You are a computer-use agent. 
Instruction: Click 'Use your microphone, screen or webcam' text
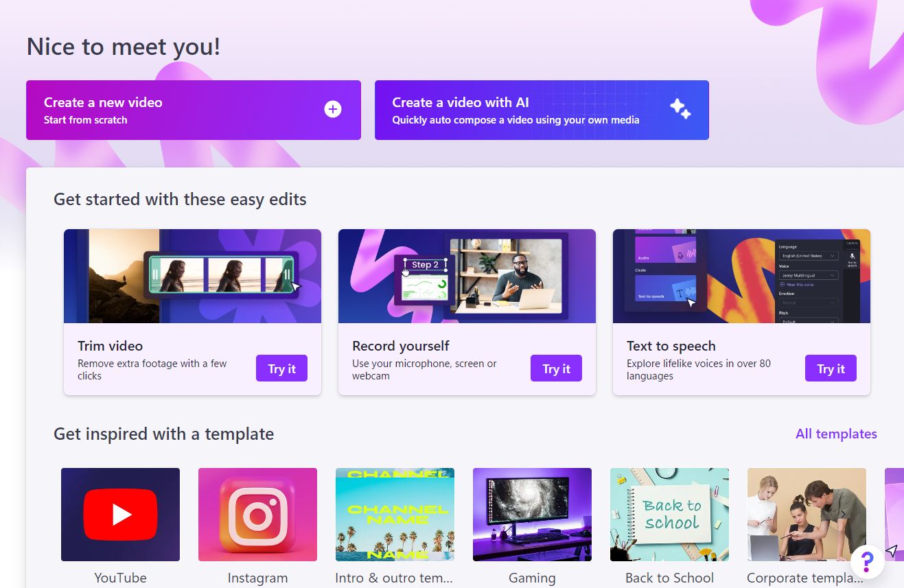click(x=424, y=370)
